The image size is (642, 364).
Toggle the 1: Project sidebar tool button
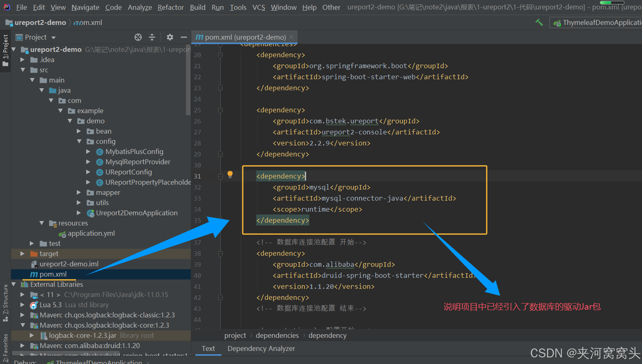5,50
